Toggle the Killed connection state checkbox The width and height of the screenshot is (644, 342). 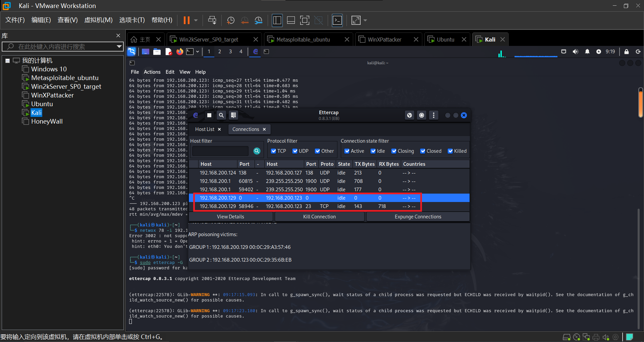[x=450, y=151]
